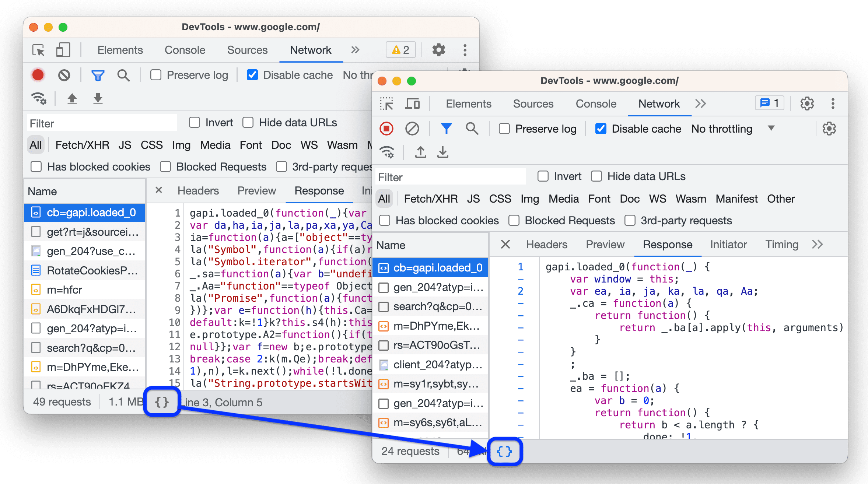Viewport: 868px width, 484px height.
Task: Expand overflow tabs in front DevTools panel
Action: [700, 104]
